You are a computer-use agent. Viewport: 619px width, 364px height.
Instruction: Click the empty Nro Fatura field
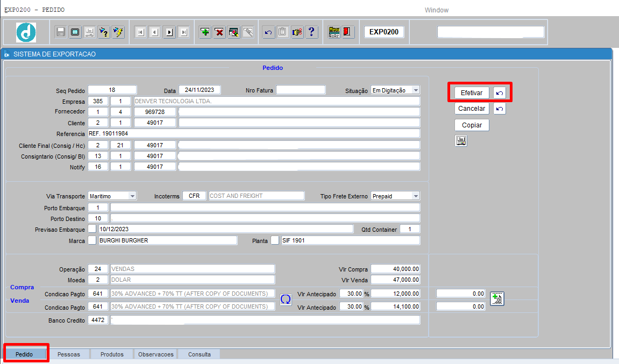[x=301, y=90]
